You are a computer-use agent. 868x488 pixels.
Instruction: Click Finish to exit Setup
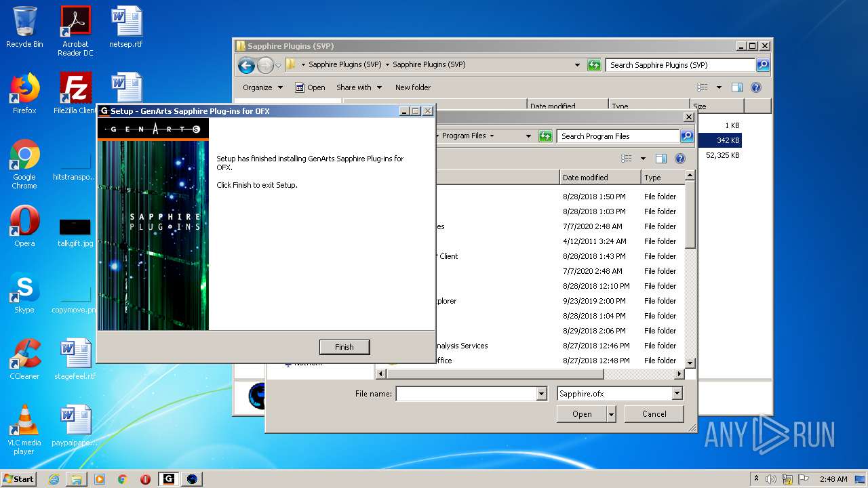point(344,347)
